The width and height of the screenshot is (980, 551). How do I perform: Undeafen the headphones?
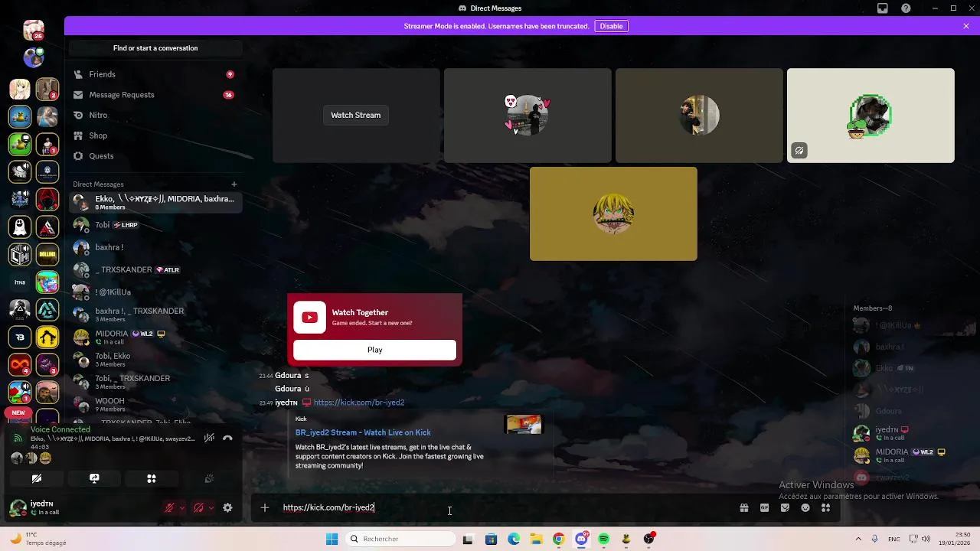pos(198,507)
